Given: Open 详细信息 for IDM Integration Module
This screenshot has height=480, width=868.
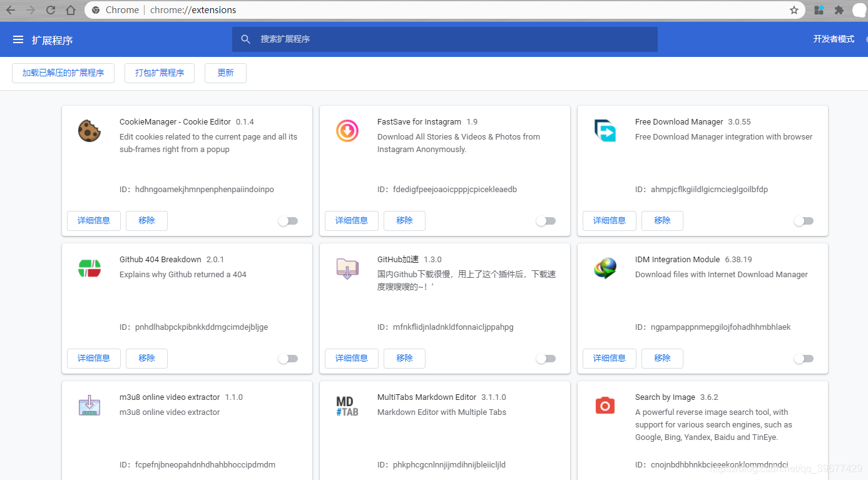Looking at the screenshot, I should click(610, 358).
